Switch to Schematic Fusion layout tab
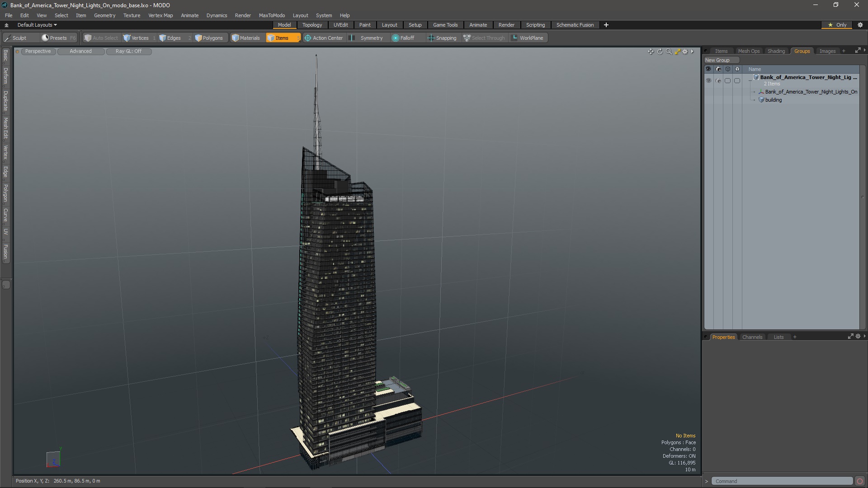Screen dimensions: 868x488 (575, 25)
